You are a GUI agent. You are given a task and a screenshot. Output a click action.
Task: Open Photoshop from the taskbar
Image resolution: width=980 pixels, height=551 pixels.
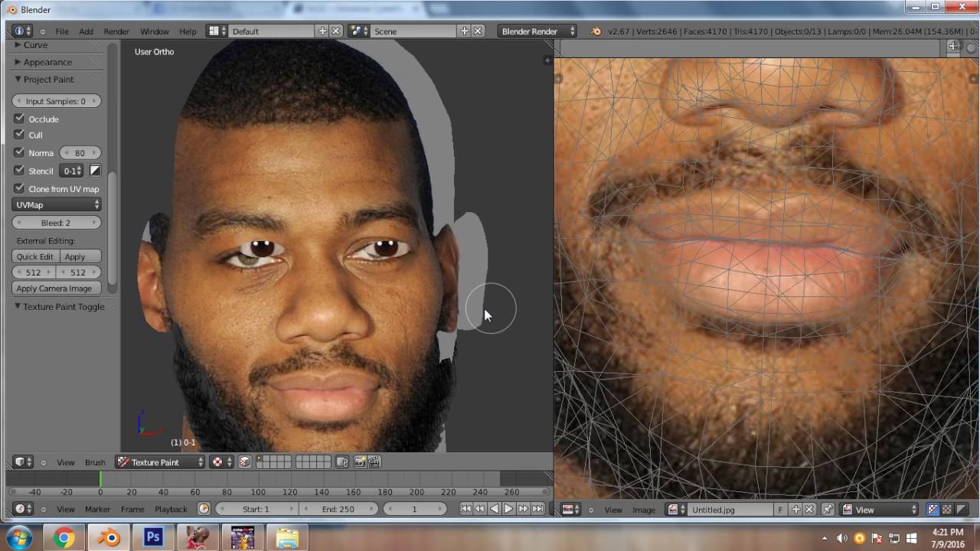153,537
